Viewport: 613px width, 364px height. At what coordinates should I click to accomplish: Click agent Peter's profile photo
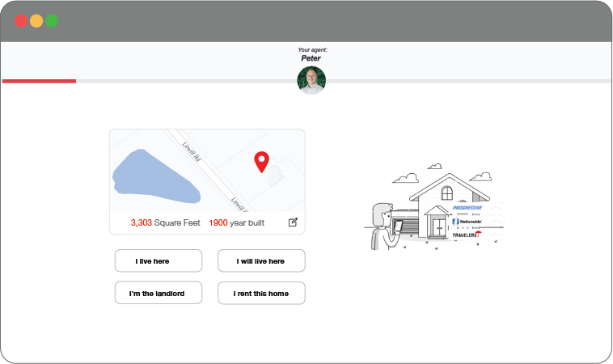(x=311, y=80)
